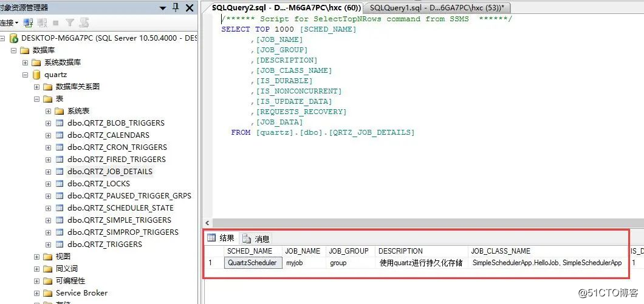Viewport: 644px width, 304px height.
Task: Collapse the 表 node
Action: pos(37,99)
